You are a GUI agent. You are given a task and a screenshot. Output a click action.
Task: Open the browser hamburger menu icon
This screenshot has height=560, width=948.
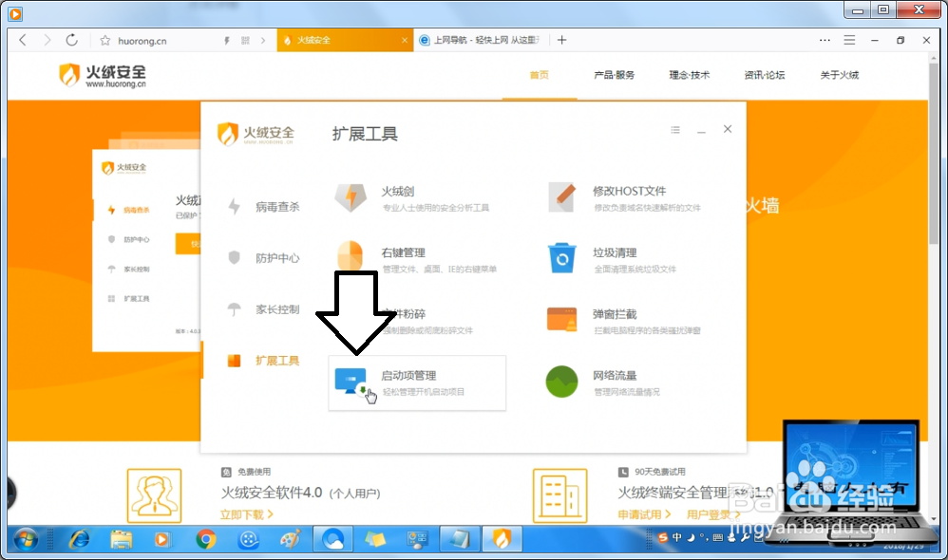pos(849,40)
